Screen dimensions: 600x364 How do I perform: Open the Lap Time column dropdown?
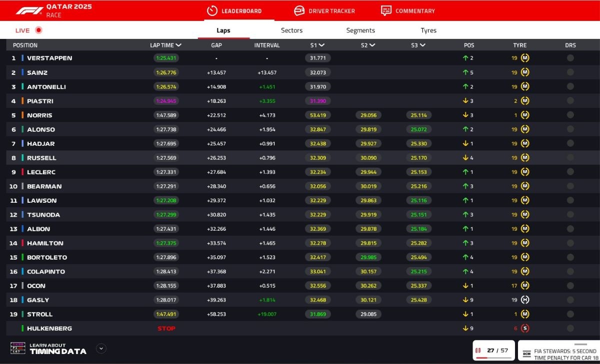point(178,45)
